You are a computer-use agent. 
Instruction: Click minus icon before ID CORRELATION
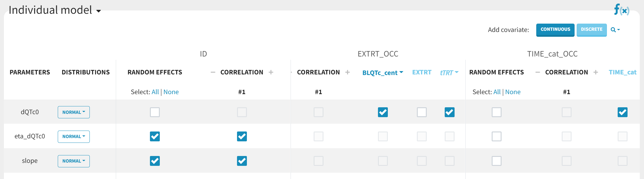(x=213, y=72)
